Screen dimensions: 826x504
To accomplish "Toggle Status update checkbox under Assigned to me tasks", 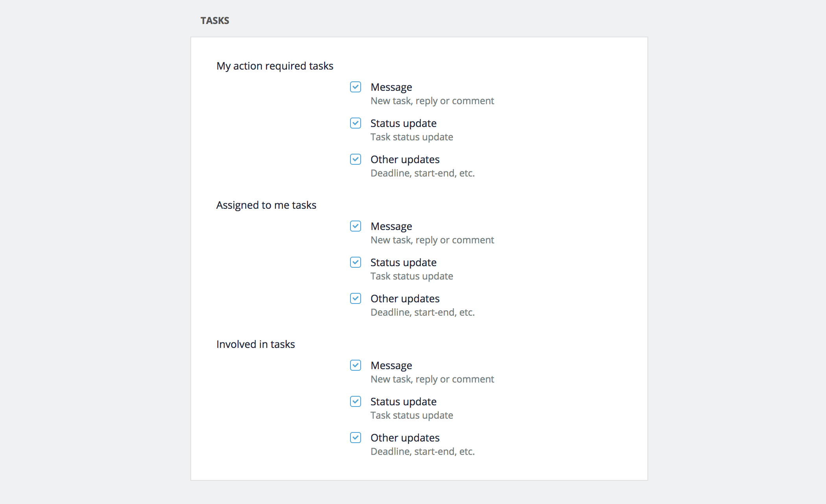I will (x=356, y=262).
